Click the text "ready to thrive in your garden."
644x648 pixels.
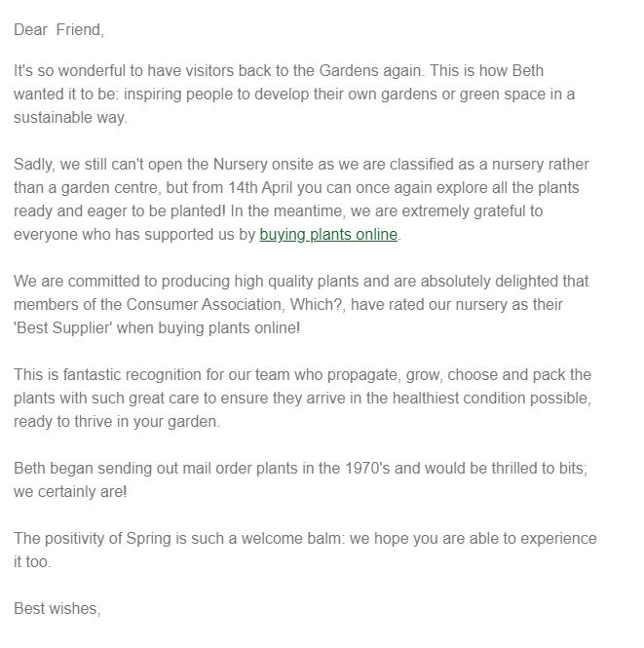click(117, 422)
